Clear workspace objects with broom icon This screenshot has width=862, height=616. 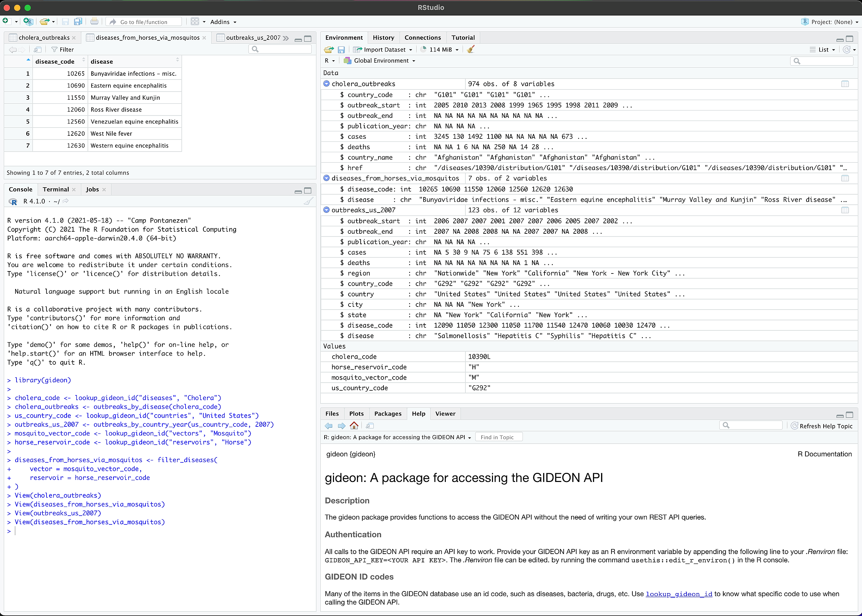pyautogui.click(x=471, y=49)
